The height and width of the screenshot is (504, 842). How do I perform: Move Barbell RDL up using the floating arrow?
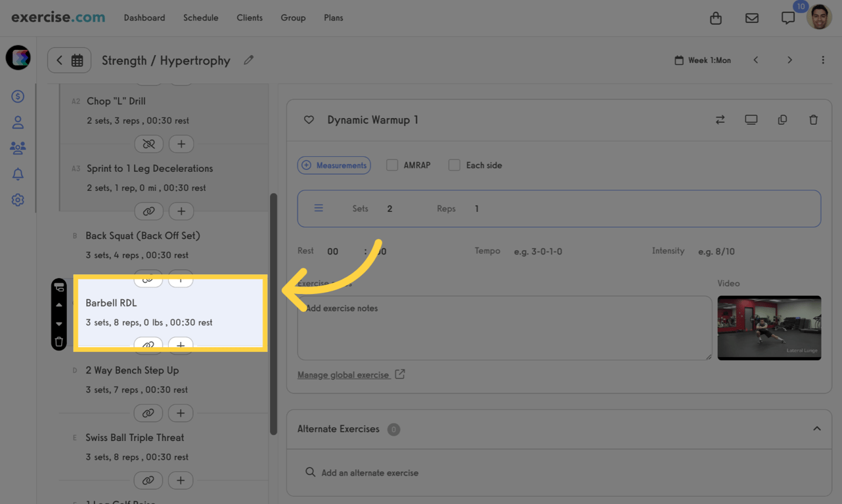click(58, 303)
